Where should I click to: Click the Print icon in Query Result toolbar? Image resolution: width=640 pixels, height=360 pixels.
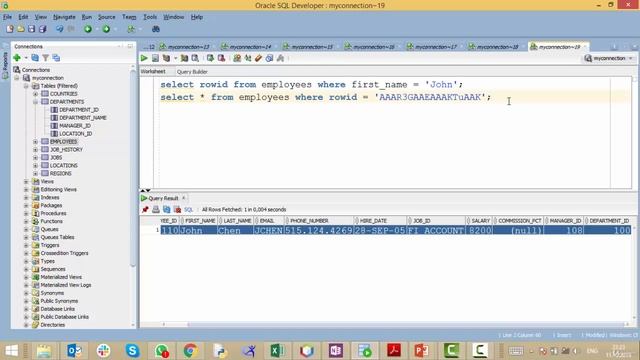[x=156, y=209]
